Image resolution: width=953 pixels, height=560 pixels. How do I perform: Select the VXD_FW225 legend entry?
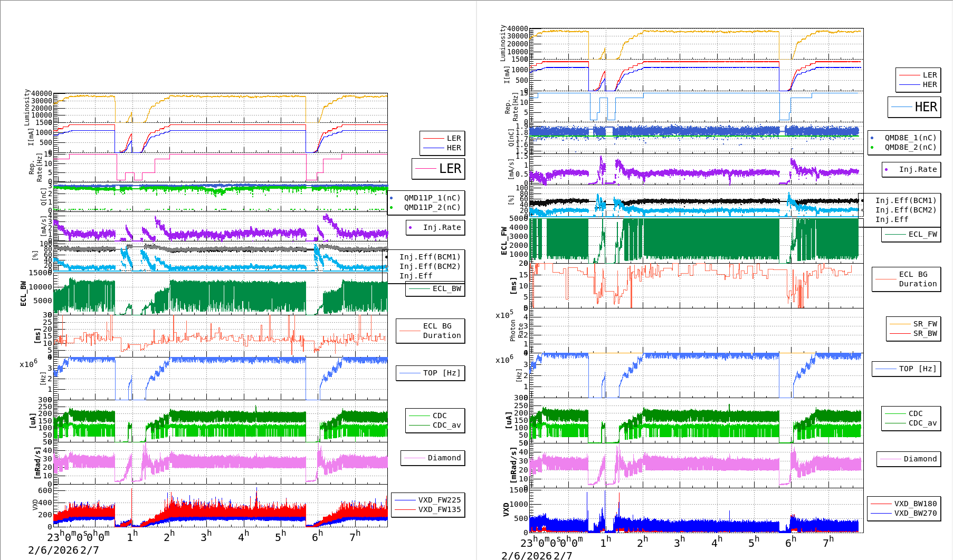[439, 500]
